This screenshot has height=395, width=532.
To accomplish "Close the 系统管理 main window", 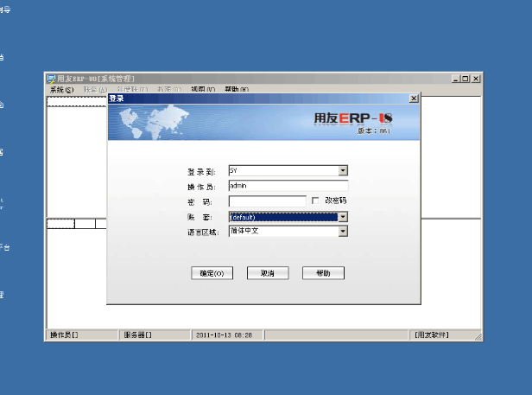I will click(x=476, y=79).
